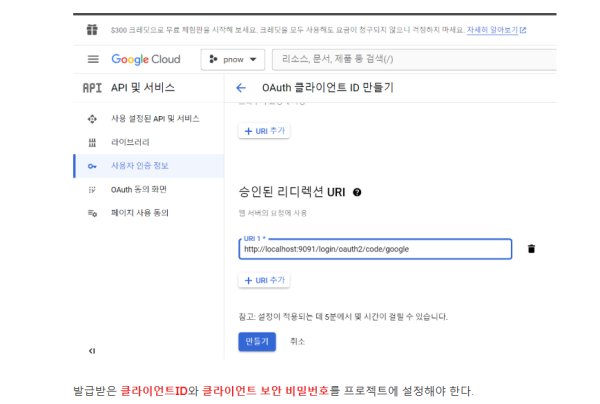
Task: Select 라이브러리 in the sidebar
Action: (x=131, y=143)
